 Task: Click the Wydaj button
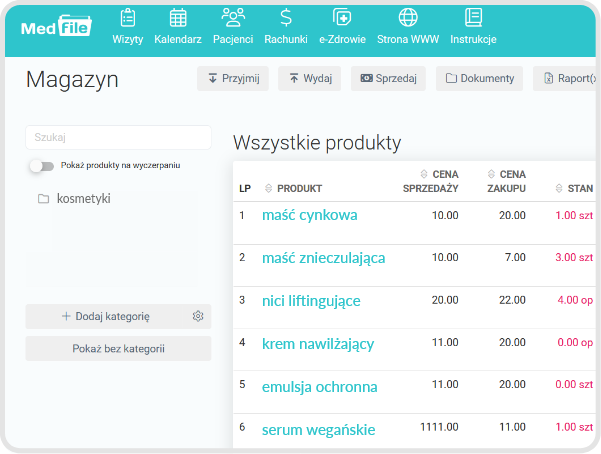pos(309,78)
